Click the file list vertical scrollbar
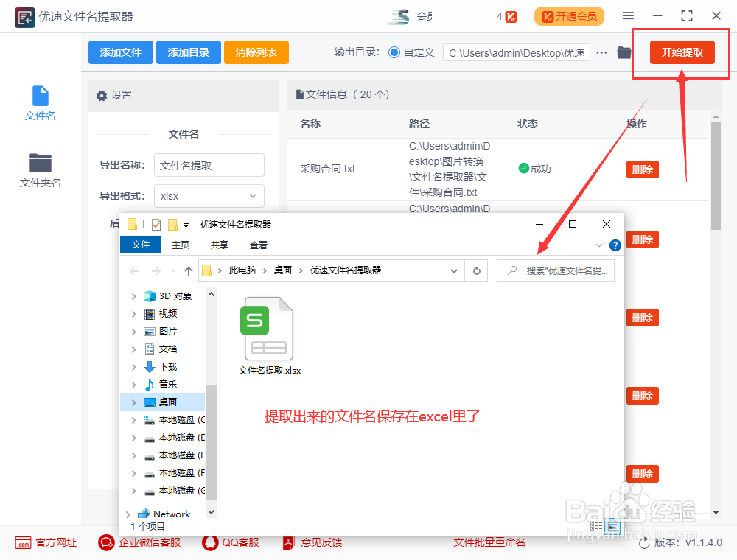 coord(716,176)
